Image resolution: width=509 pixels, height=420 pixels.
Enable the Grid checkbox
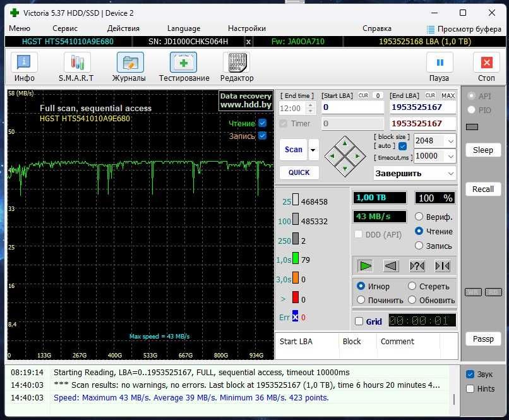click(x=359, y=321)
